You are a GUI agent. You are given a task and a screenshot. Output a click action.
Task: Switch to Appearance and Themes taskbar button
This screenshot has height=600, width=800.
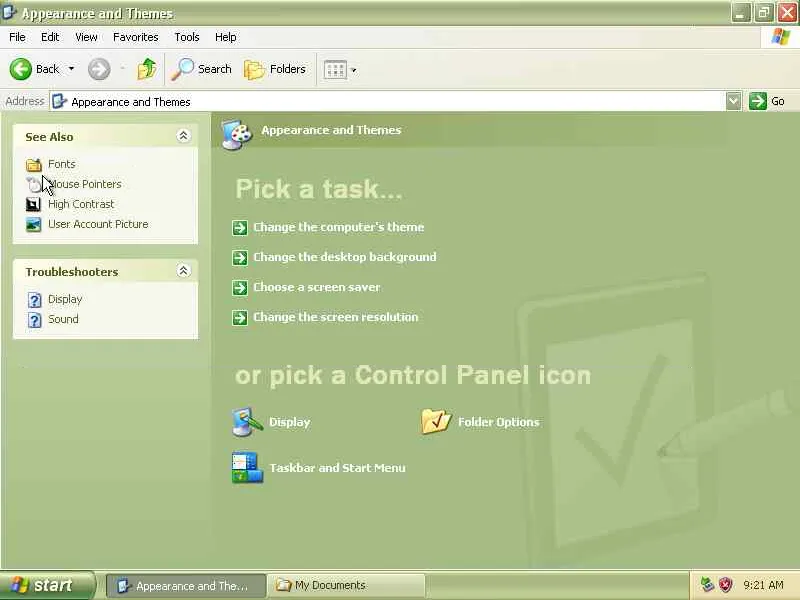coord(186,586)
